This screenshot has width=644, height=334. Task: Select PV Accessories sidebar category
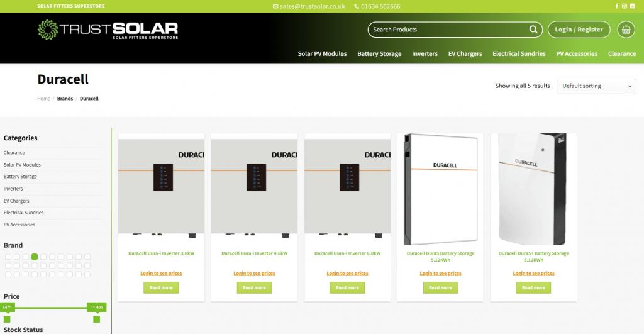point(19,225)
